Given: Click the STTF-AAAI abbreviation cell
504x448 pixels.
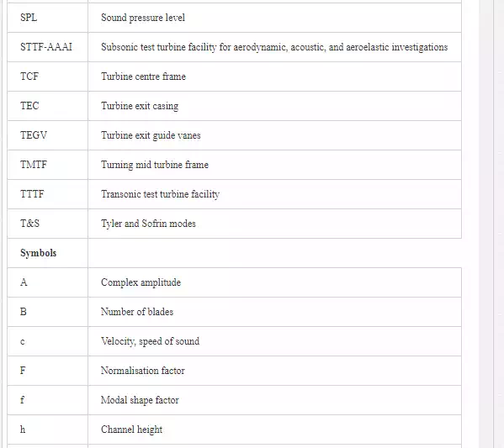Looking at the screenshot, I should coord(46,47).
